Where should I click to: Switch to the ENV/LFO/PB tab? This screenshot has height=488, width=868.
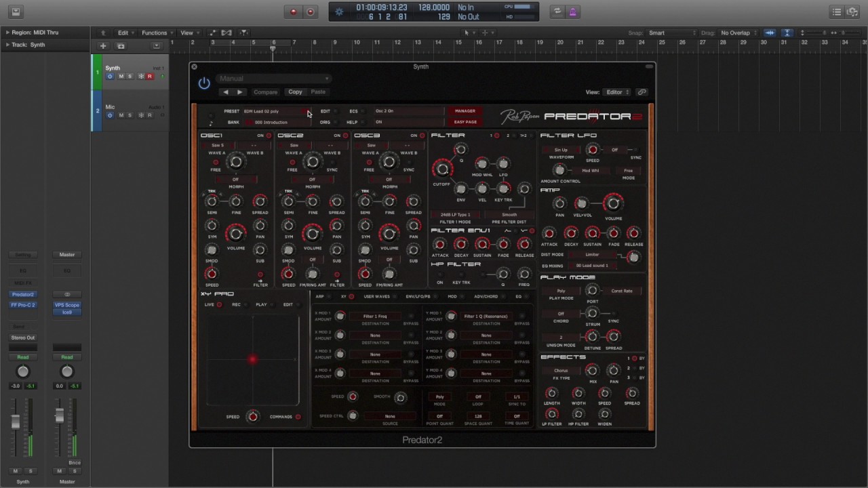[x=418, y=297]
